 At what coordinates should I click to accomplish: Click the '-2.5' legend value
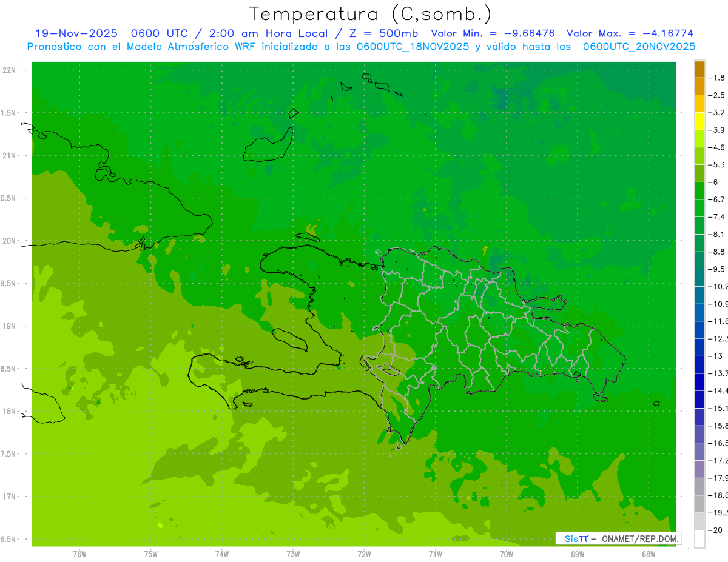(716, 95)
